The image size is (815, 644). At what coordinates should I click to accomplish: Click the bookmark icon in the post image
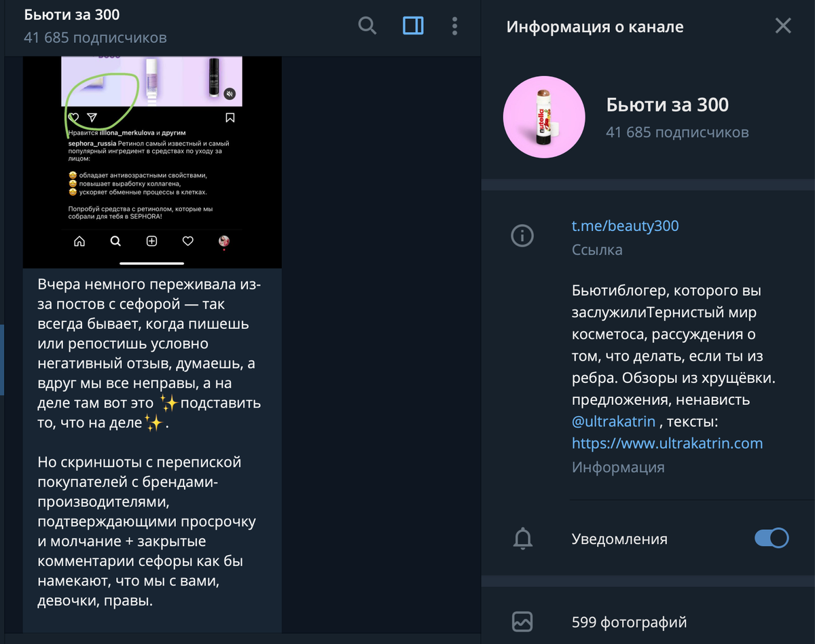(230, 118)
